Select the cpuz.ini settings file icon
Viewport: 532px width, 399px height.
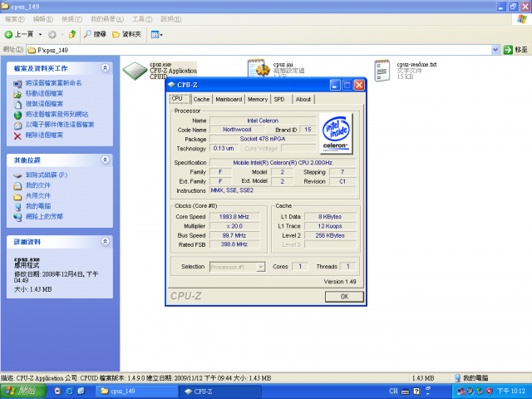[x=259, y=68]
